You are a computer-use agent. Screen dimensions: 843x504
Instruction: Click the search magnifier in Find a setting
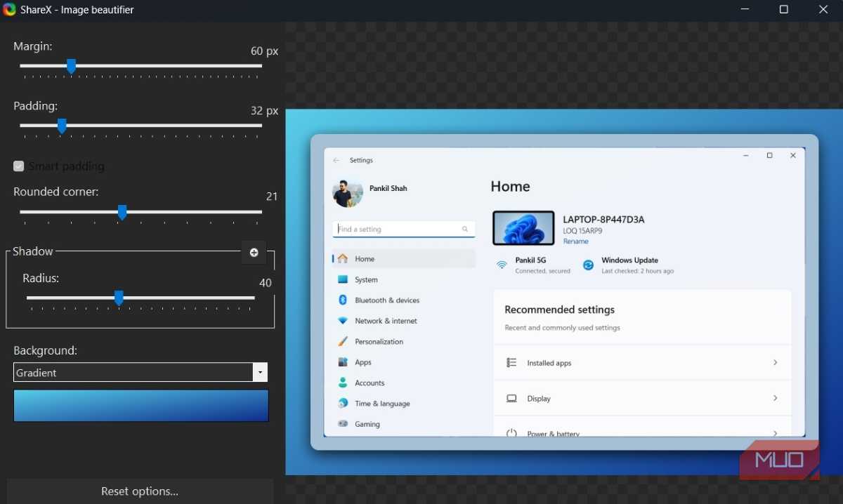click(x=465, y=229)
